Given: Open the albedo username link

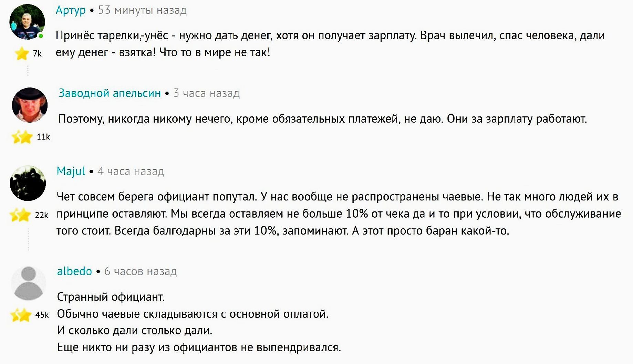Looking at the screenshot, I should 74,271.
